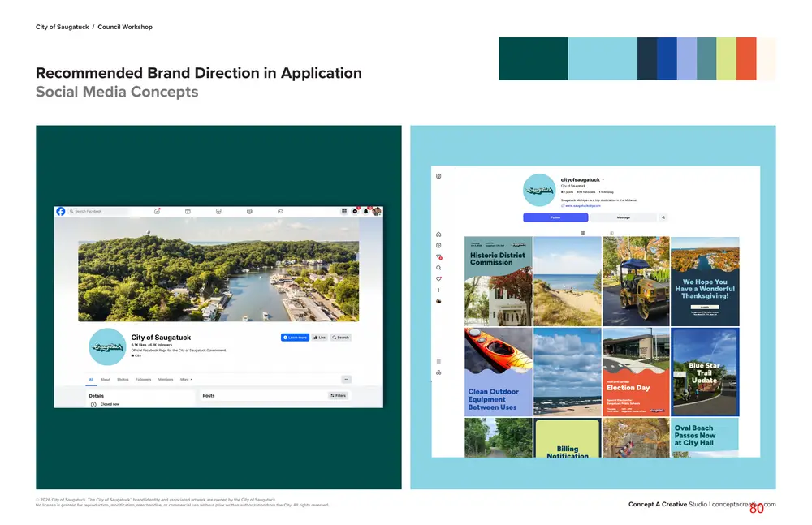Click the Instagram logo in the sidebar
Screen dimensions: 812x525
point(438,176)
